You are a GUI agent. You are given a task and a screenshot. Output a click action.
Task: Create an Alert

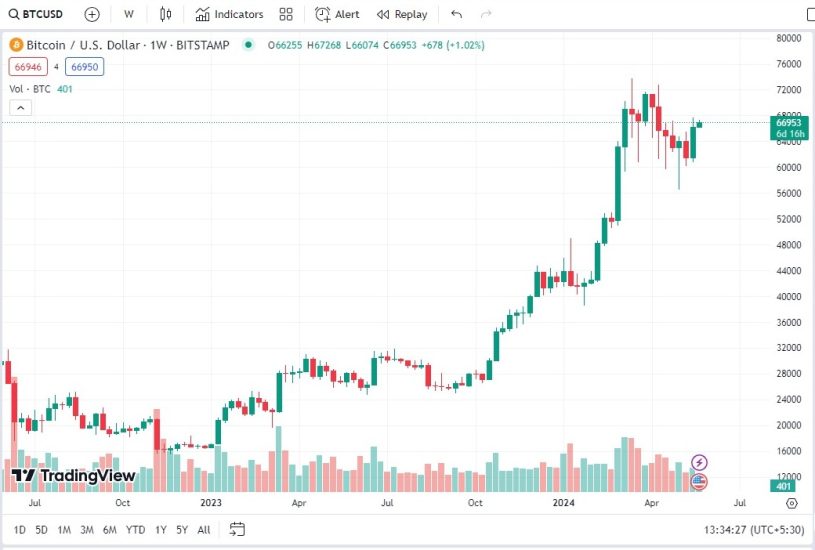click(x=337, y=14)
